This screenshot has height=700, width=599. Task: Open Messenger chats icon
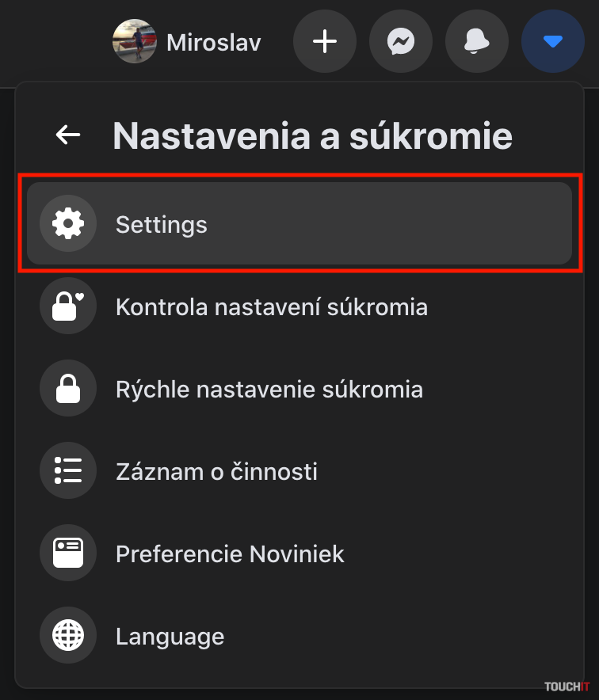pyautogui.click(x=401, y=42)
